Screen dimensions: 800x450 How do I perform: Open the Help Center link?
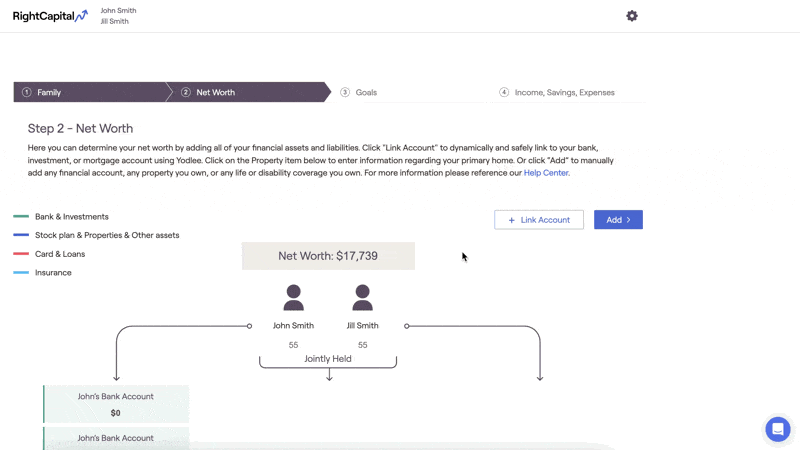546,173
